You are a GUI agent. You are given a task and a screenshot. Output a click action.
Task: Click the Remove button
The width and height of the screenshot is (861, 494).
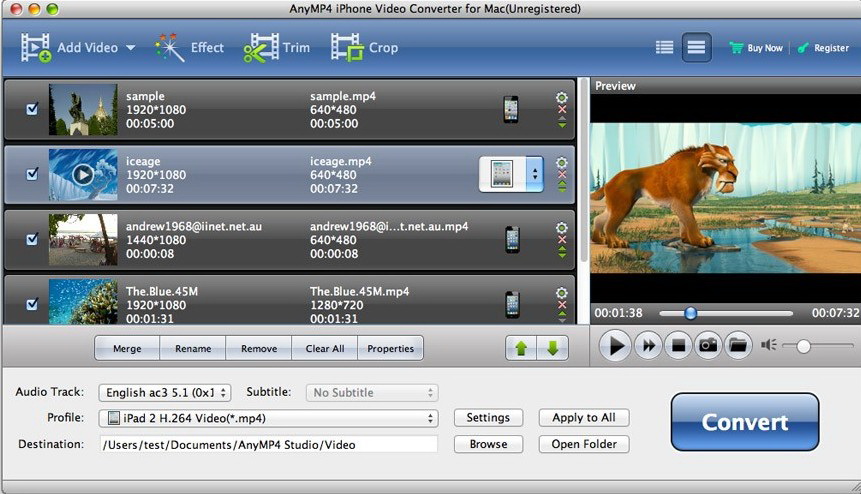[x=259, y=348]
